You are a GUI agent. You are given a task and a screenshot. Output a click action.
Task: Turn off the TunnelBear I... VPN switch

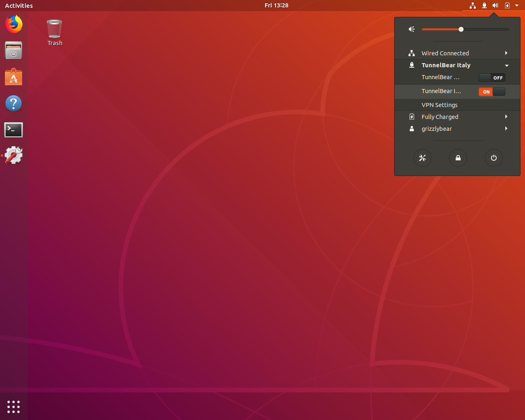(492, 91)
